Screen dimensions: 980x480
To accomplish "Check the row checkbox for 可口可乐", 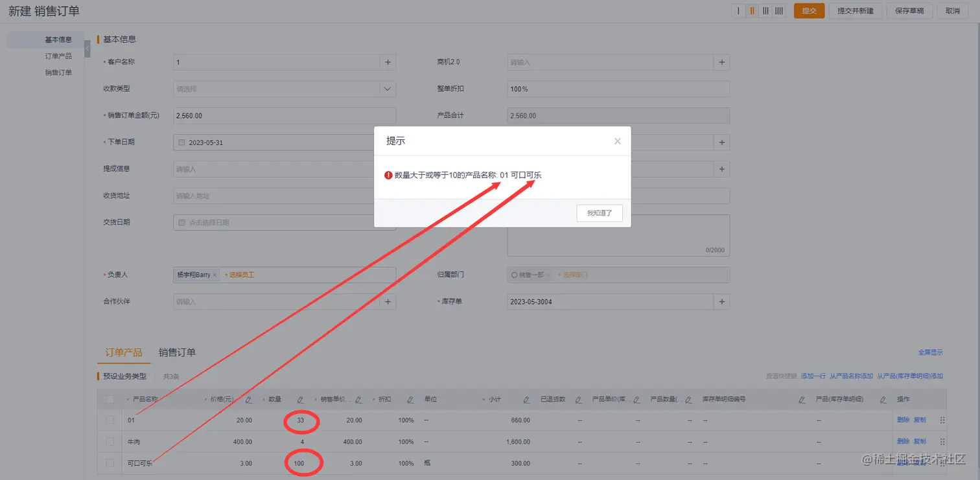I will [x=110, y=463].
